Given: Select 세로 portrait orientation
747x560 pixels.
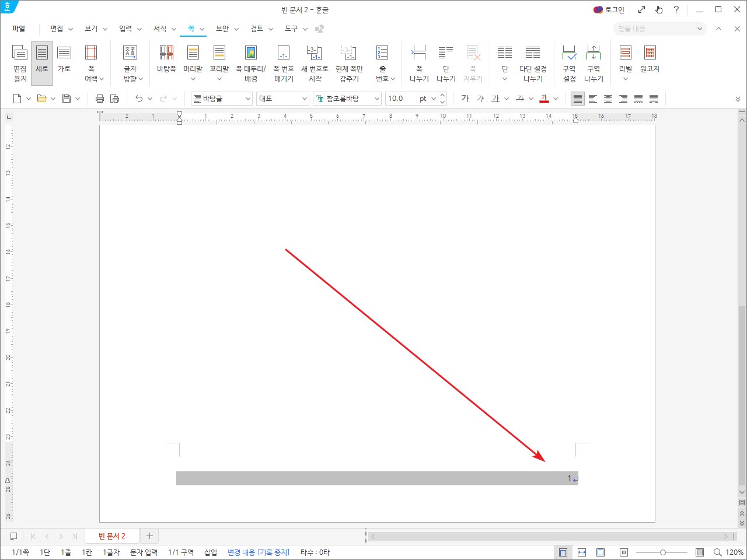Looking at the screenshot, I should (42, 64).
